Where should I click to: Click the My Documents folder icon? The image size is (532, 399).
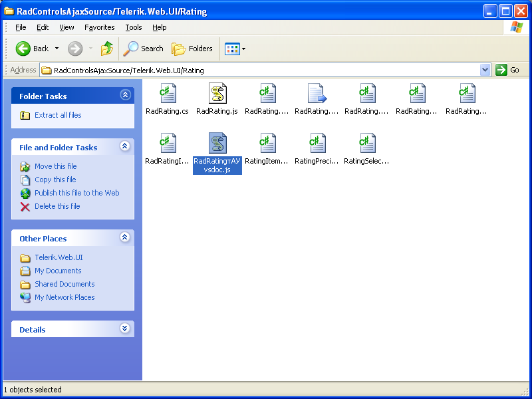(x=25, y=271)
